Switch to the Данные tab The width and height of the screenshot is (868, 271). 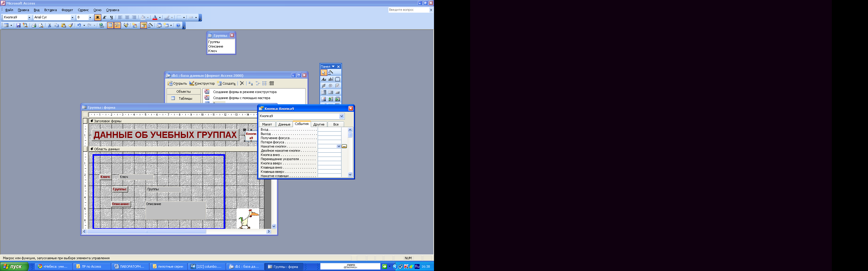point(284,124)
